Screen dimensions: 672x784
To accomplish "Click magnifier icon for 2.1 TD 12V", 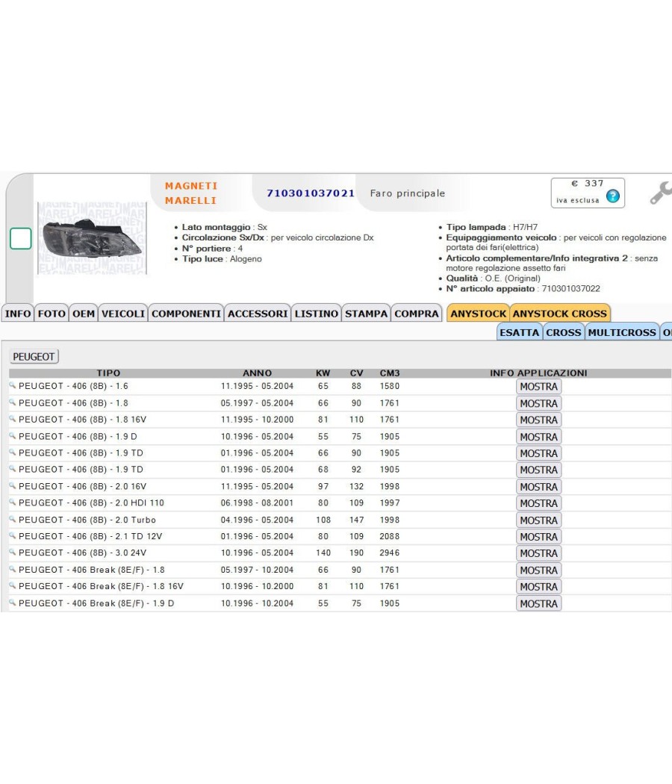I will [x=13, y=536].
